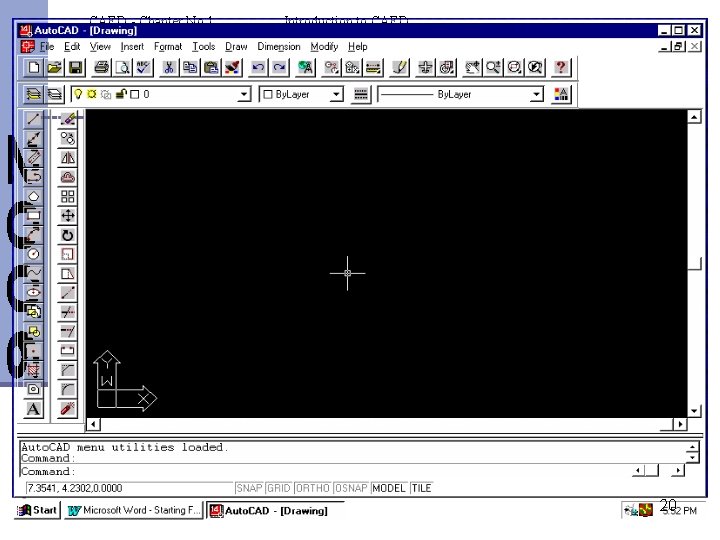Click drawing area scroll left arrow
The width and height of the screenshot is (720, 540).
[x=94, y=424]
